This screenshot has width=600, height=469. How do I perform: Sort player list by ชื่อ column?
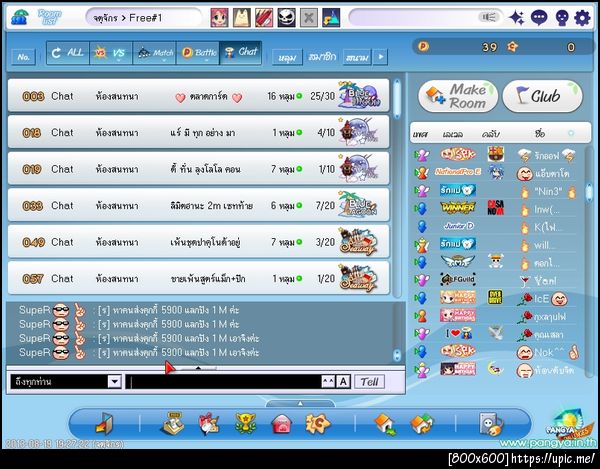(x=540, y=134)
